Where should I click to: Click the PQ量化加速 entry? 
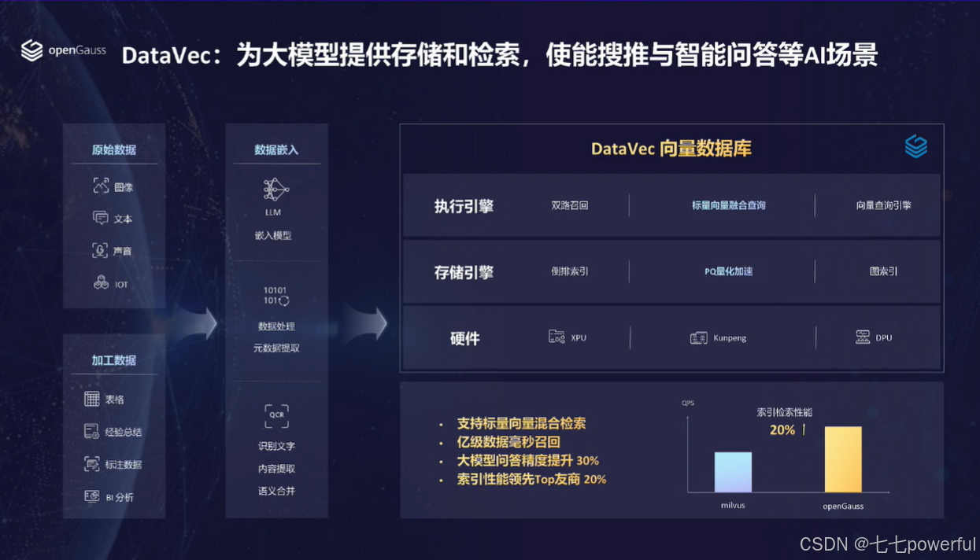tap(729, 271)
